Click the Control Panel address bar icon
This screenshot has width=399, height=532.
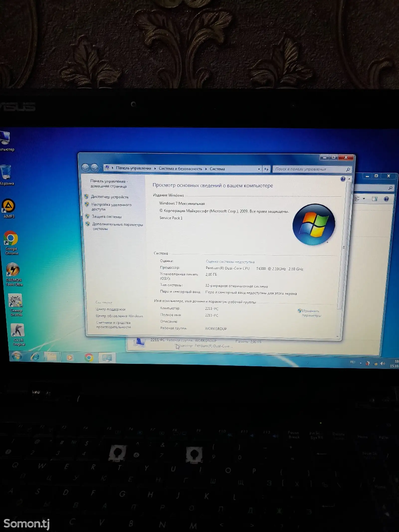107,168
